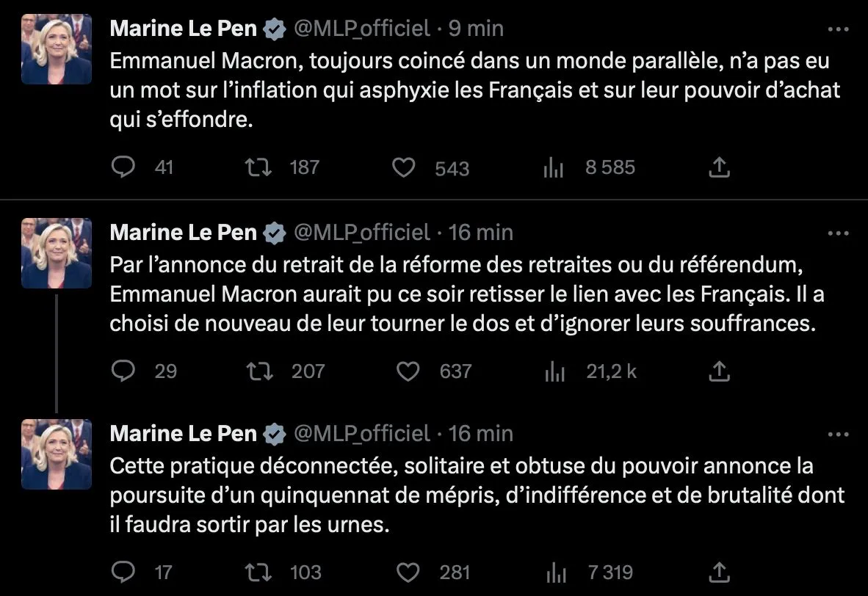This screenshot has height=596, width=868.
Task: Like the tweet with 543 likes
Action: coord(403,168)
